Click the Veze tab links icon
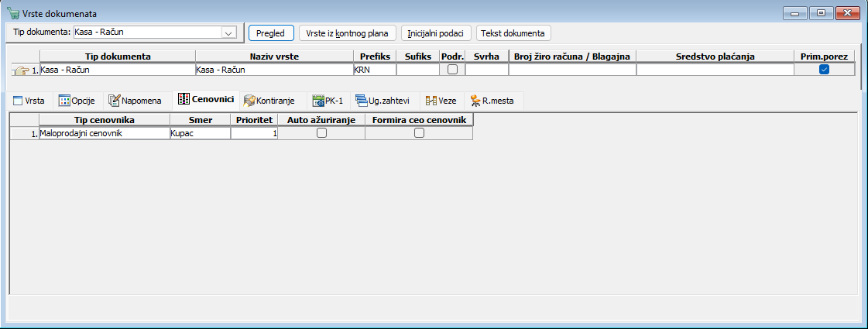The image size is (868, 329). pyautogui.click(x=431, y=101)
